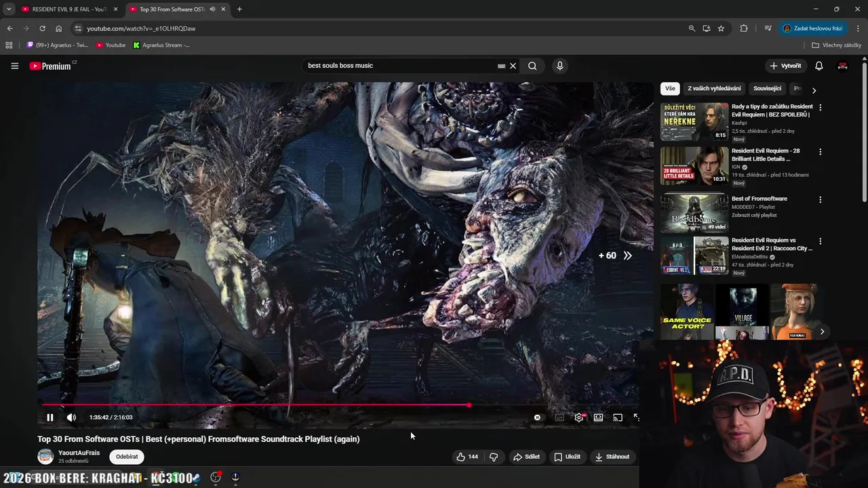Viewport: 868px width, 488px height.
Task: Open the Vytvořit create menu
Action: click(785, 66)
